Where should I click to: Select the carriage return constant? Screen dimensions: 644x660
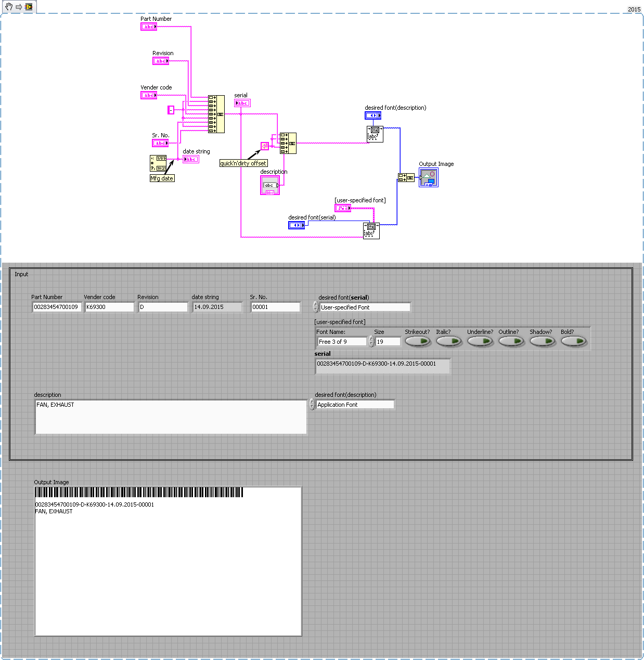click(x=265, y=146)
